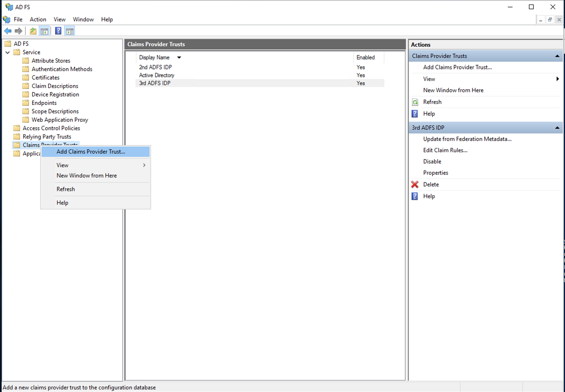Click Update from Federation Metadata action
This screenshot has height=392, width=565.
[x=467, y=139]
